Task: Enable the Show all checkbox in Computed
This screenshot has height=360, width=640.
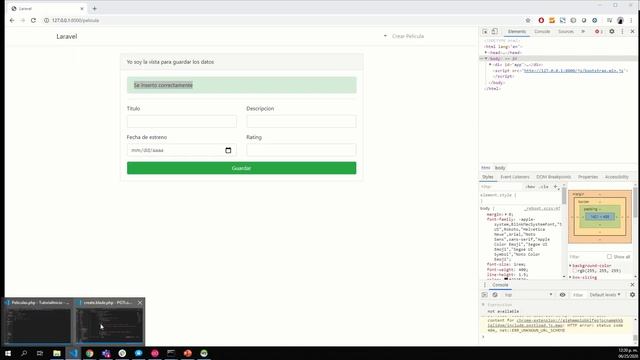Action: coord(609,257)
